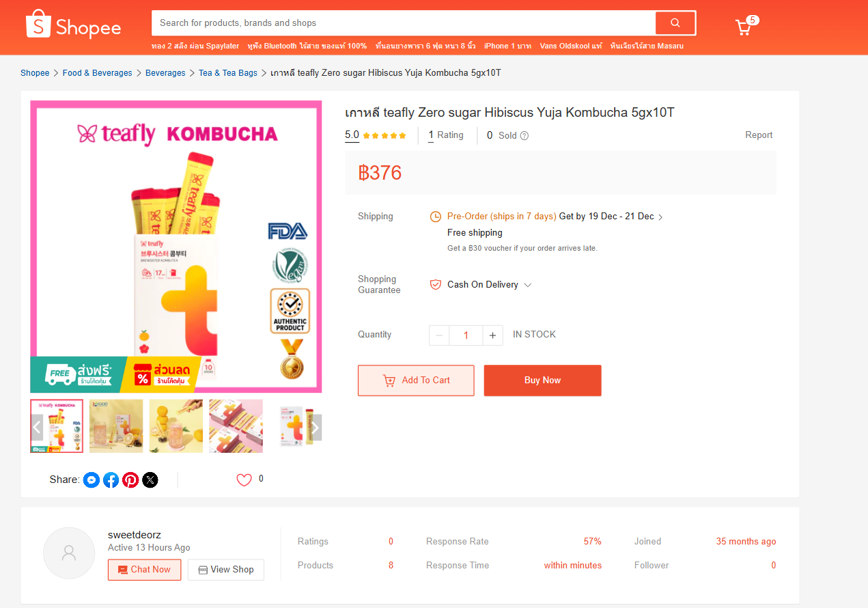Expand shipping delivery date details
Screen dimensions: 868x608
tap(660, 217)
